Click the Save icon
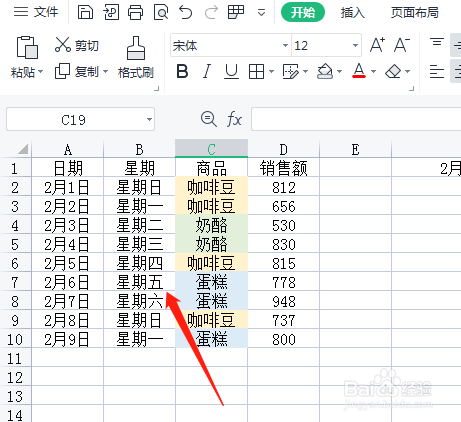Image resolution: width=461 pixels, height=422 pixels. (85, 12)
